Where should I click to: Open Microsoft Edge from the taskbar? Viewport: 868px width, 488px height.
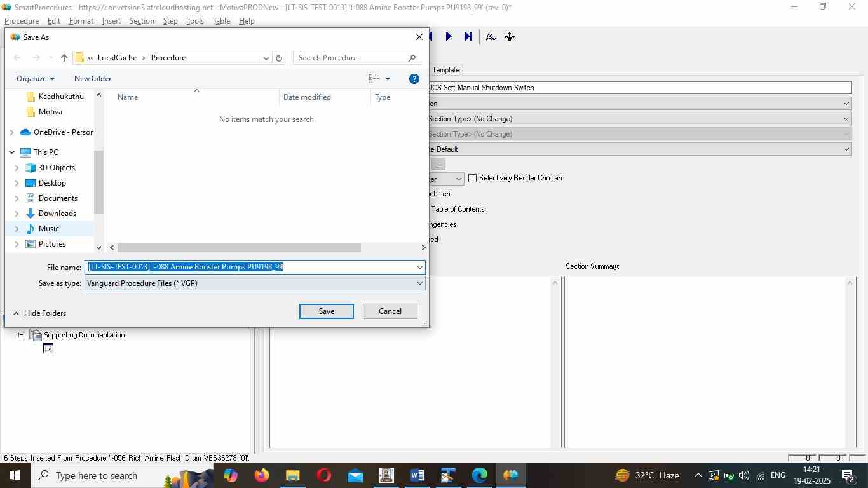479,475
